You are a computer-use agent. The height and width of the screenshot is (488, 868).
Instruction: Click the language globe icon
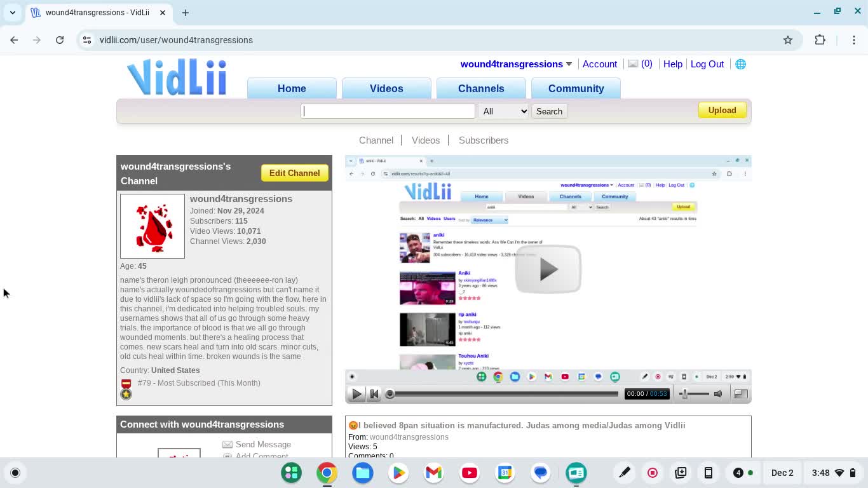(x=740, y=64)
